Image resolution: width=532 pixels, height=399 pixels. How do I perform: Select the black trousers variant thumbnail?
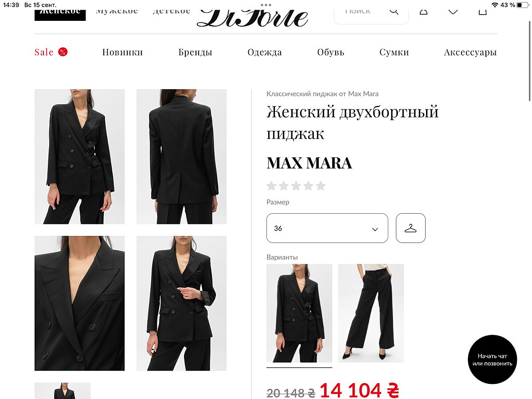pos(371,313)
